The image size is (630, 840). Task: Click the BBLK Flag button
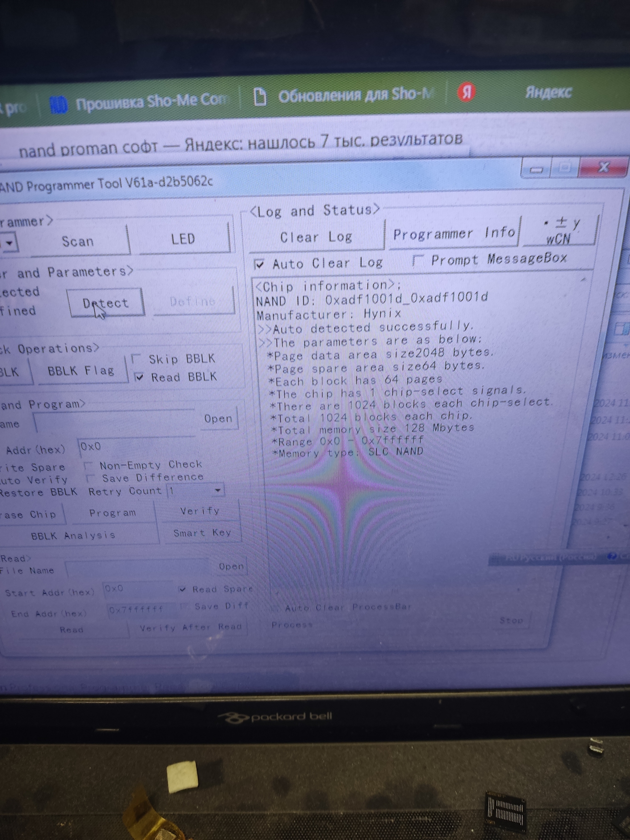81,371
